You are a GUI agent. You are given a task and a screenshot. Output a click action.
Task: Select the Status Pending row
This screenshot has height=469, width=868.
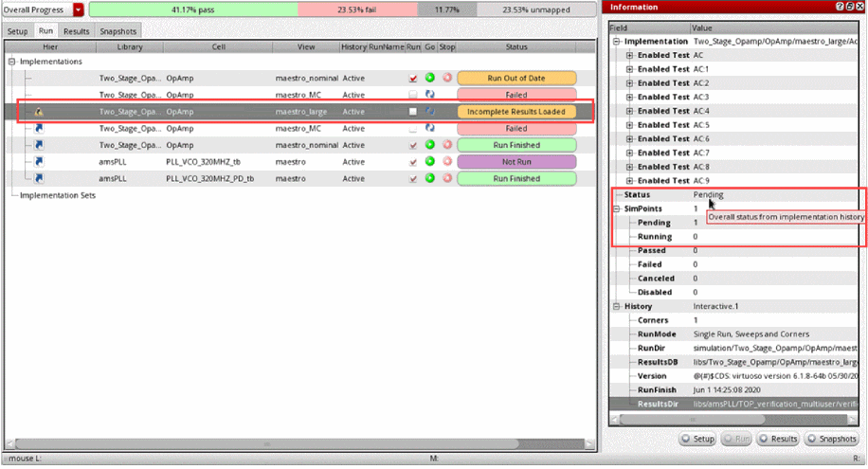pyautogui.click(x=734, y=195)
